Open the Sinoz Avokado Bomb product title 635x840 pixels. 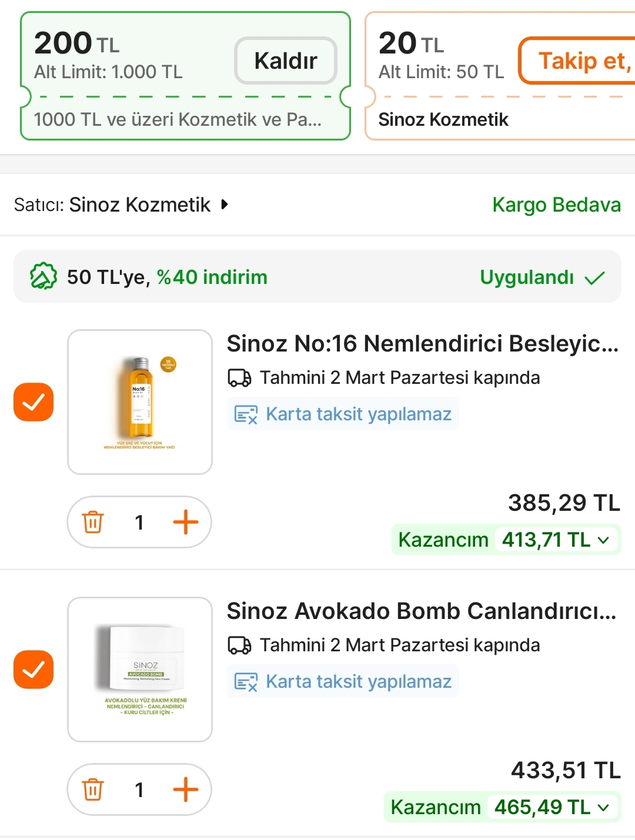point(421,611)
